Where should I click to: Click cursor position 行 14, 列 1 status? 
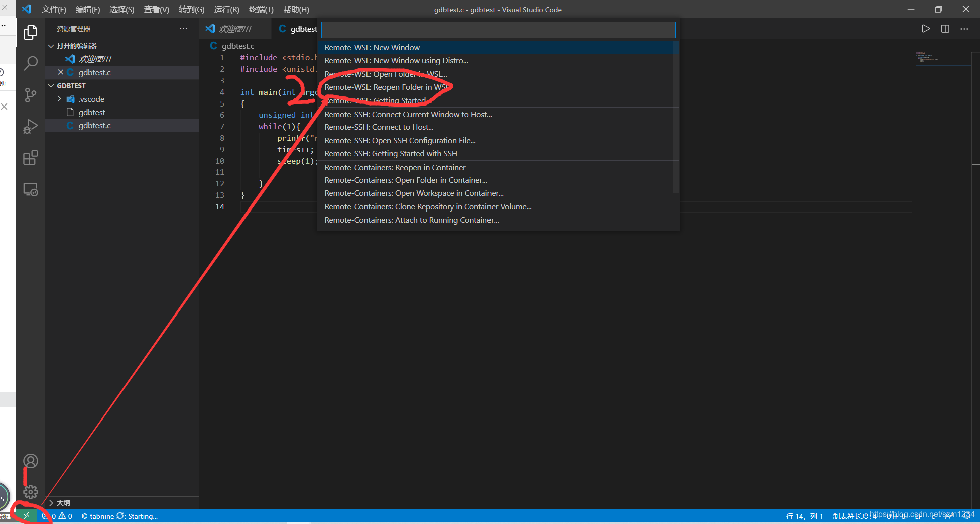pos(804,516)
